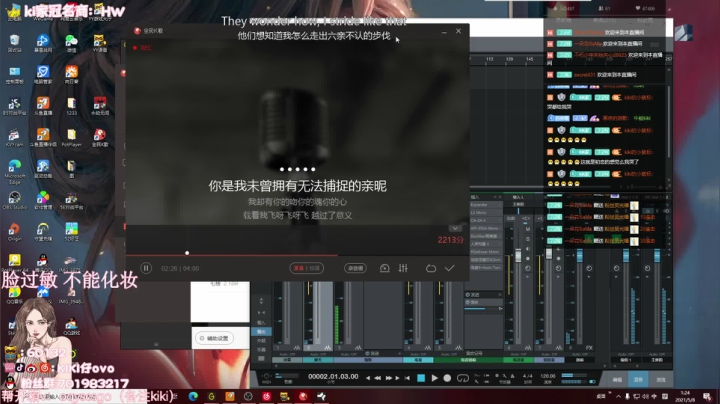The image size is (720, 404).
Task: Open the Edit tab in the DAW
Action: 617,380
